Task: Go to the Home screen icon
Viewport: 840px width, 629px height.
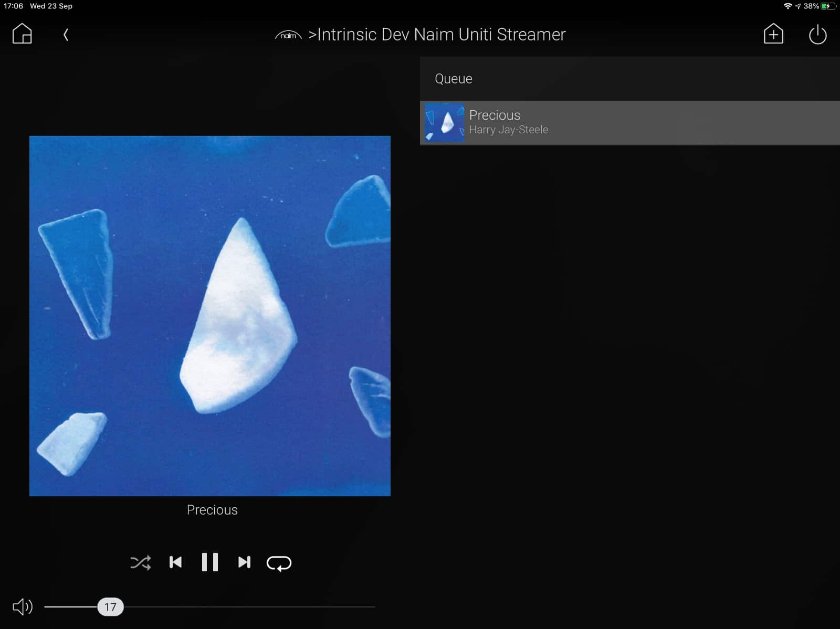Action: 22,34
